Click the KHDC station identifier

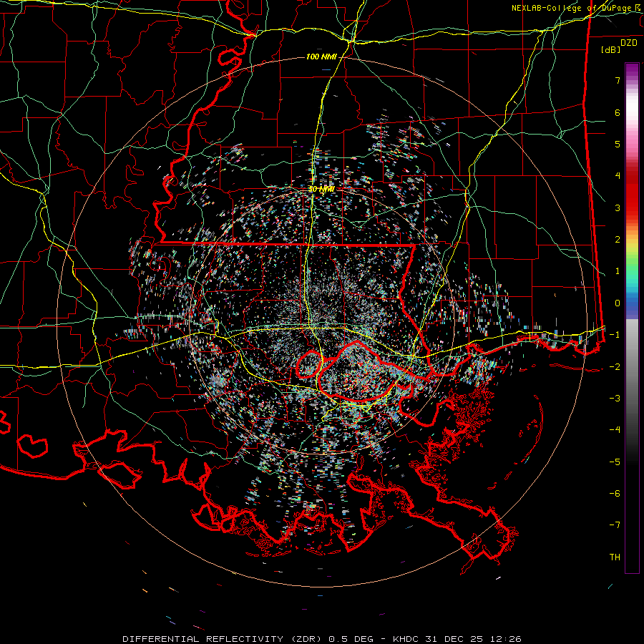click(406, 639)
